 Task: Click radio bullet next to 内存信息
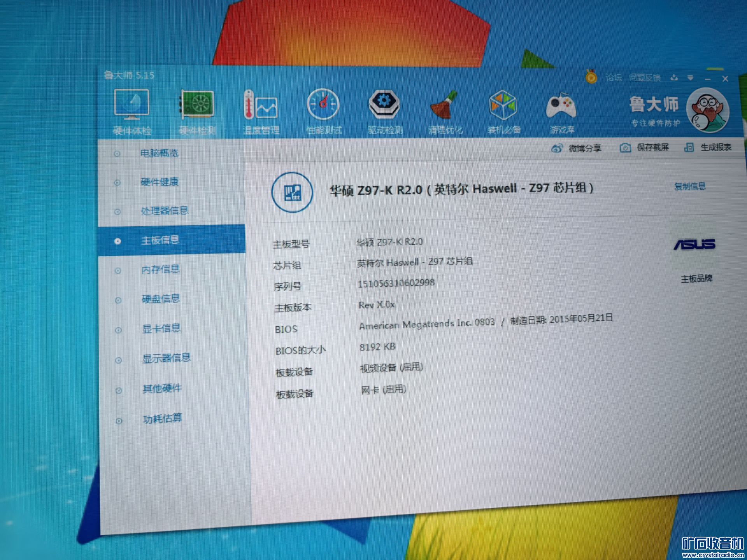(x=118, y=271)
